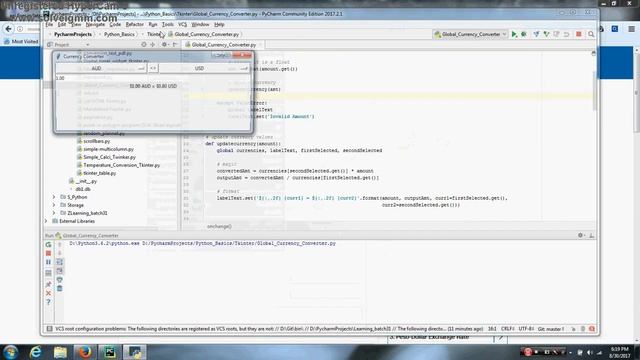Open the run configuration dropdown Global_Currency_Converter
This screenshot has width=640, height=360.
470,34
